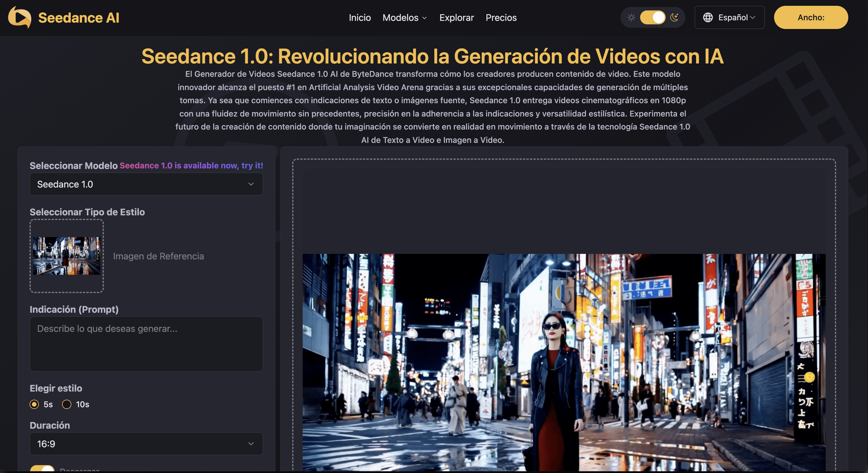Click the chevron next to Modelos

click(x=424, y=18)
